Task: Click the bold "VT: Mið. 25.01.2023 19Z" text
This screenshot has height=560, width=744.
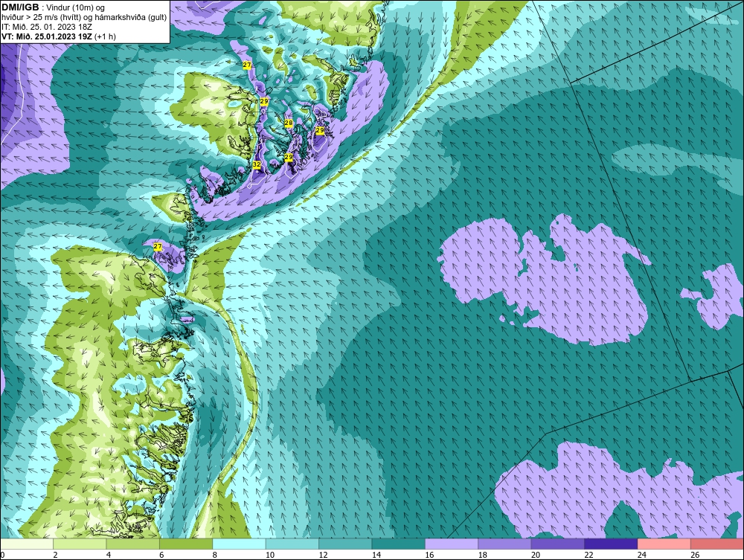Action: (x=47, y=36)
